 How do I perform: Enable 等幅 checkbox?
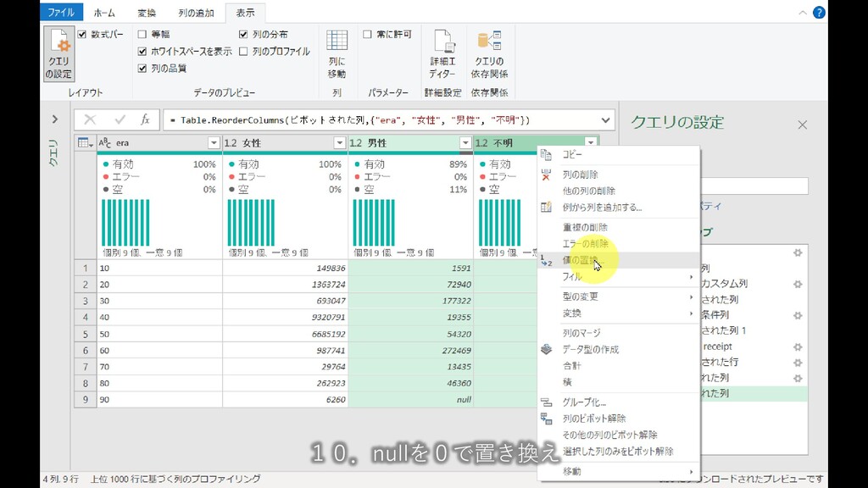click(142, 34)
